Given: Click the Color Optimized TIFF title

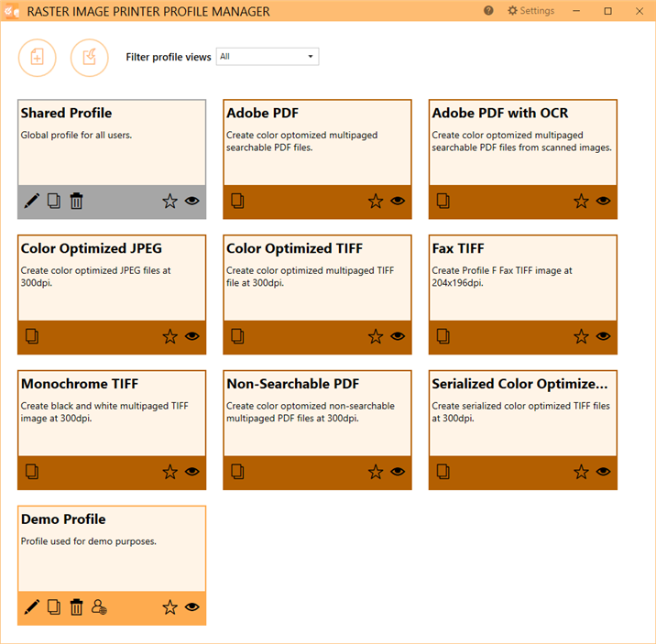Looking at the screenshot, I should 294,248.
